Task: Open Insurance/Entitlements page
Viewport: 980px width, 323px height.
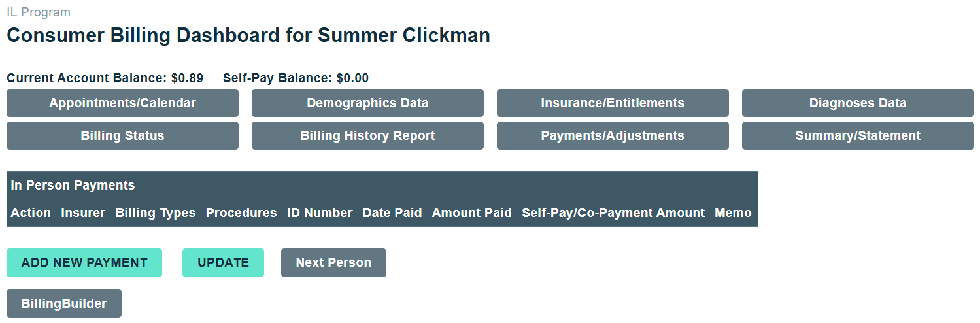Action: [x=613, y=103]
